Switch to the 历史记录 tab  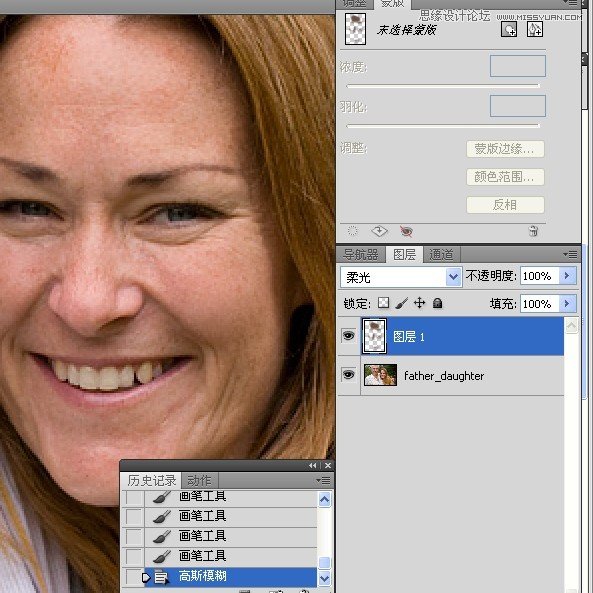[152, 481]
